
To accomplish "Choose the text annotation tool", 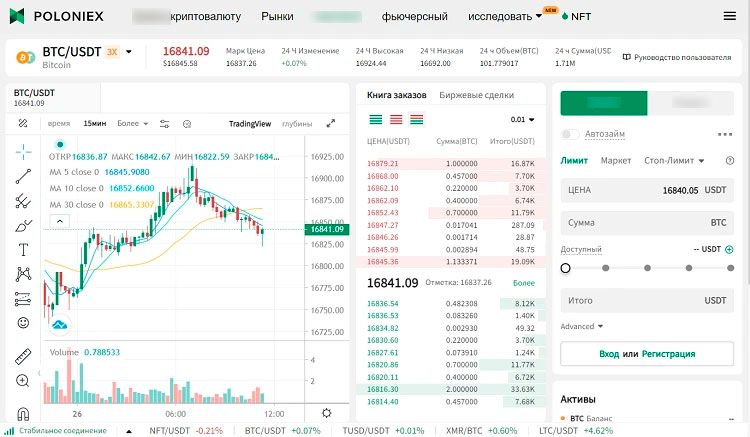I will (x=23, y=249).
